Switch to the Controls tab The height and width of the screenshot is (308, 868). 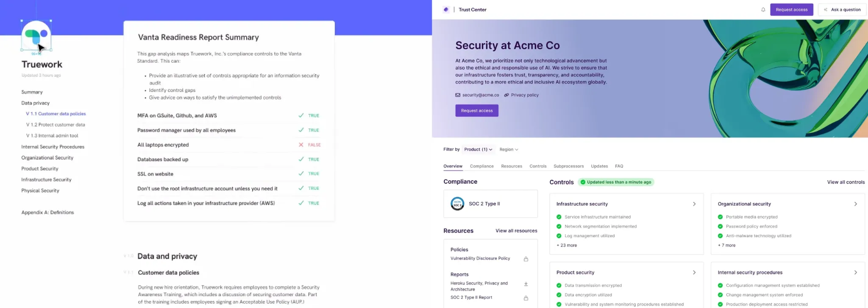538,166
